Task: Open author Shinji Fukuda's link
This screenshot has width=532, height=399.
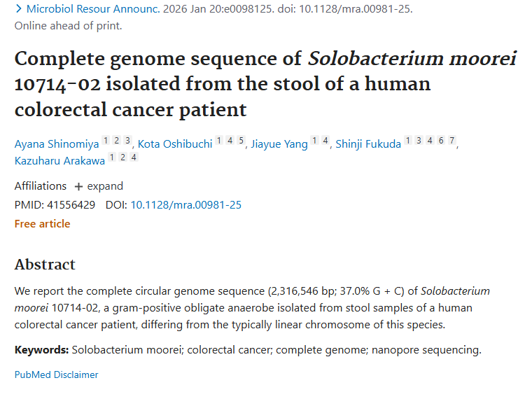Action: pos(368,144)
